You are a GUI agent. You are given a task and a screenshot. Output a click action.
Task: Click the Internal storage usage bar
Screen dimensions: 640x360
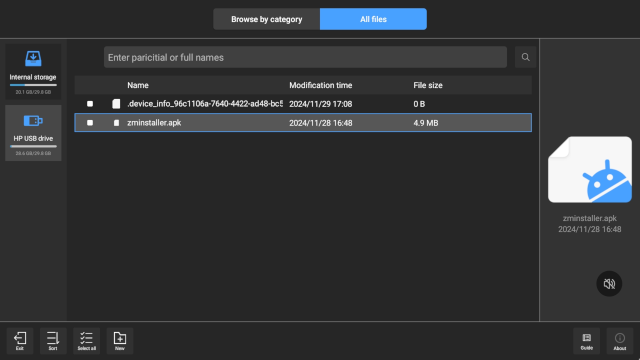(33, 85)
